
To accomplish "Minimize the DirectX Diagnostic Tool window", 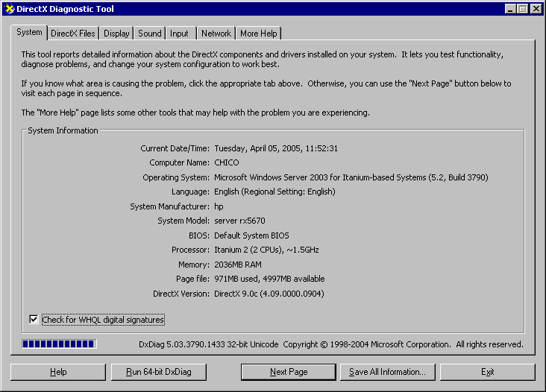I will 510,9.
